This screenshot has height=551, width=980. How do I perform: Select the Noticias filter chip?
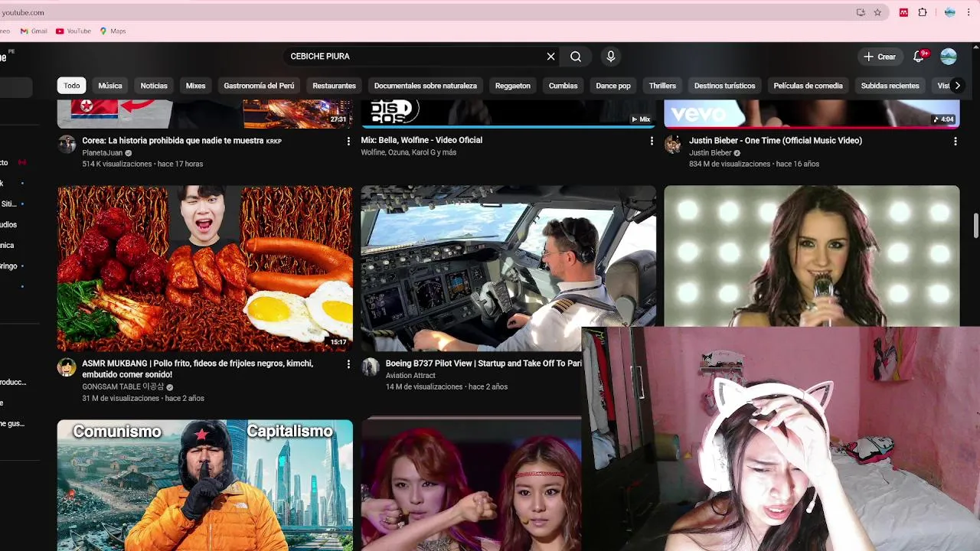click(x=154, y=86)
